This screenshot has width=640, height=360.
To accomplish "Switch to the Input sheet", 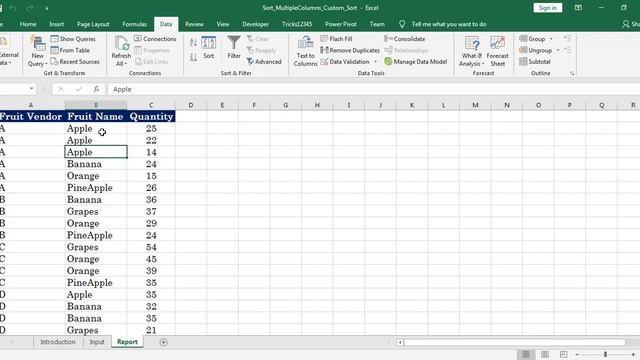I will click(x=97, y=342).
